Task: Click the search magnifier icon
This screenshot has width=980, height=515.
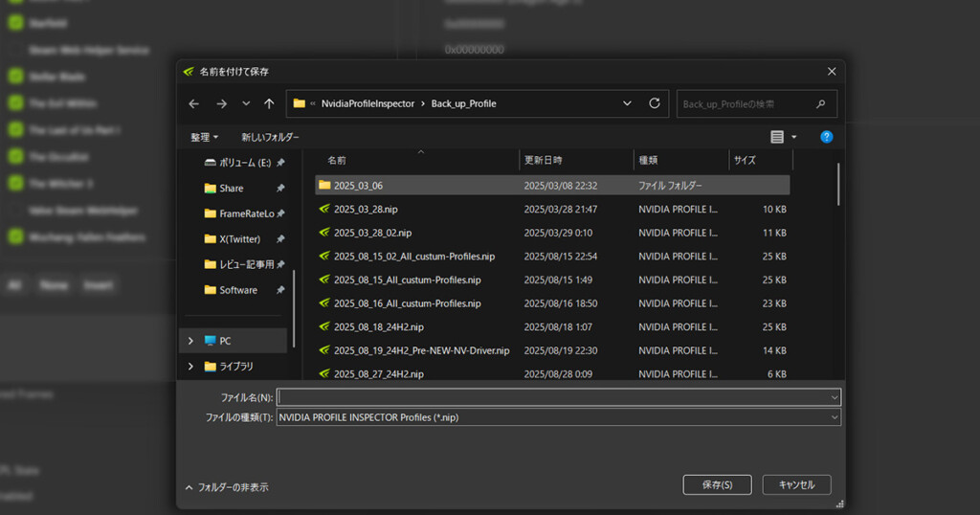Action: click(820, 103)
